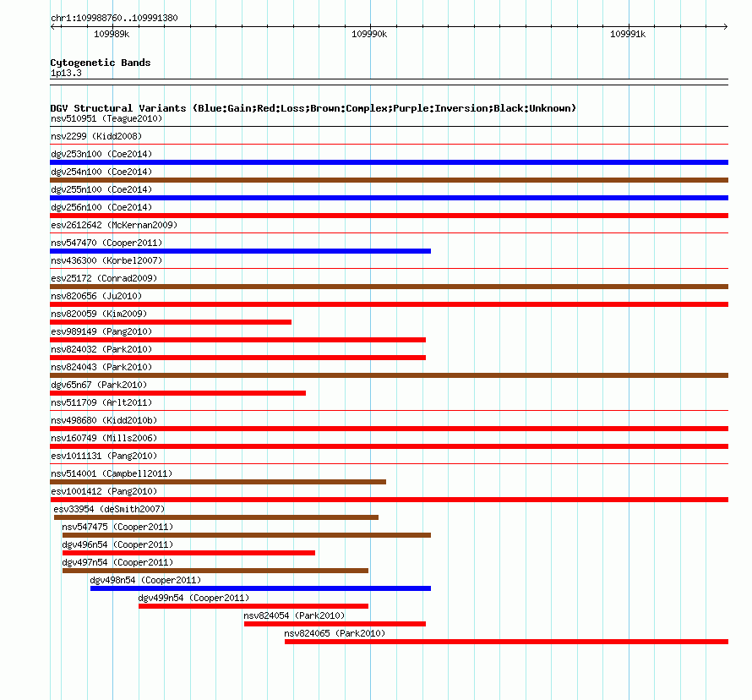Click the brown dgv254n100 (Coe2014) complex bar
This screenshot has width=752, height=700.
pos(389,180)
